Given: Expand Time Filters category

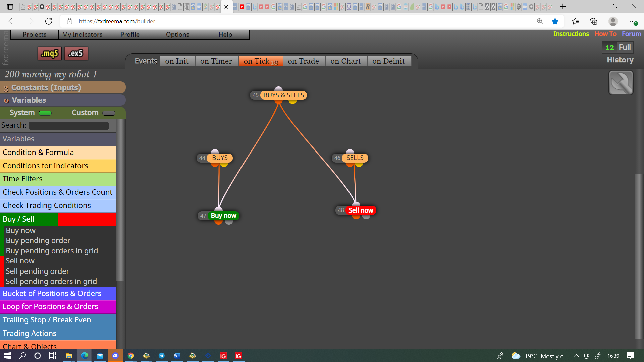Looking at the screenshot, I should tap(58, 179).
